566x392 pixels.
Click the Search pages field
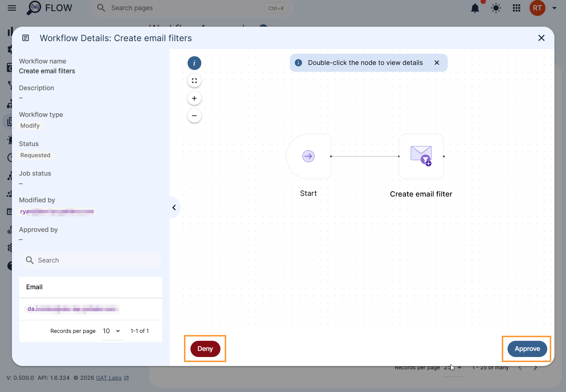point(192,8)
